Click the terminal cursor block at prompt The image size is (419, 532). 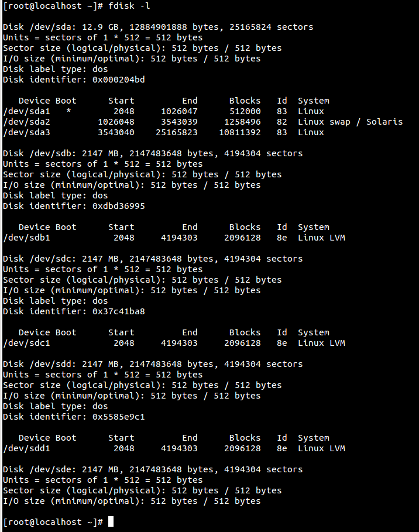pyautogui.click(x=111, y=521)
